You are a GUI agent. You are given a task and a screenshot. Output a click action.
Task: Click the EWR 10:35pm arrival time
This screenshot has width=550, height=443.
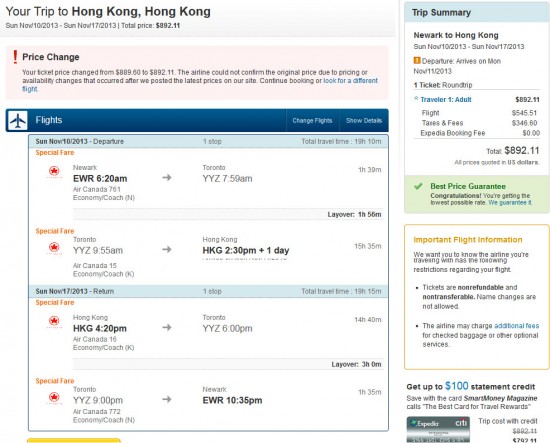(x=232, y=400)
